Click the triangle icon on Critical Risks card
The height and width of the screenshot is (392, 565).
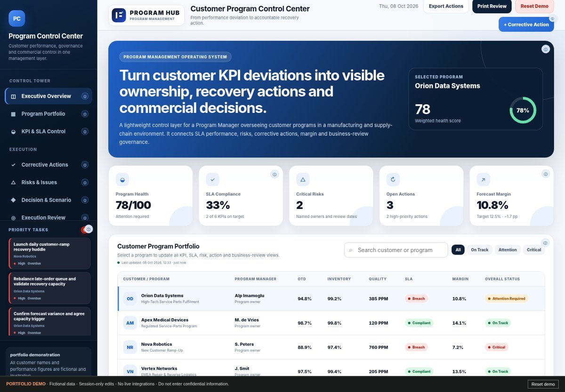click(303, 179)
